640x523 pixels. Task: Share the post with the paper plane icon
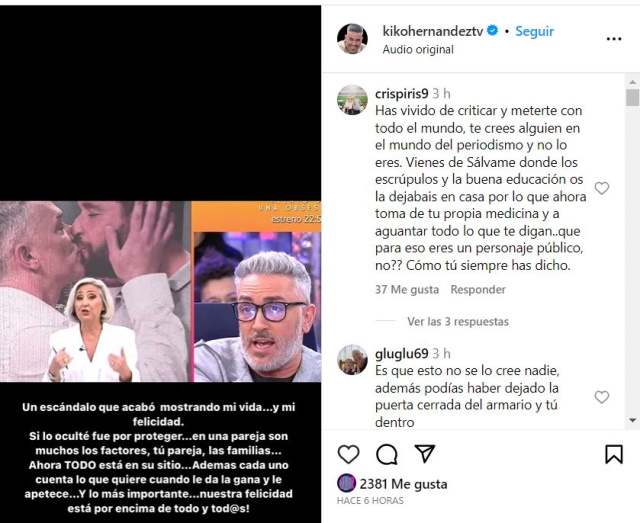click(x=424, y=453)
